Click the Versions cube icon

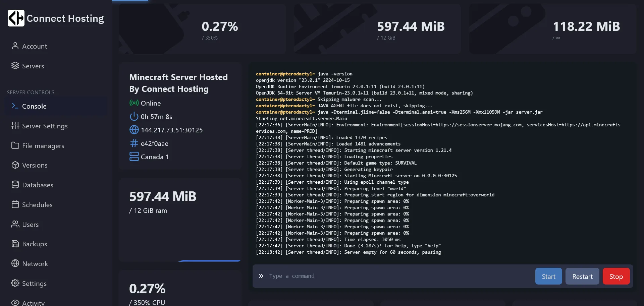[x=15, y=165]
